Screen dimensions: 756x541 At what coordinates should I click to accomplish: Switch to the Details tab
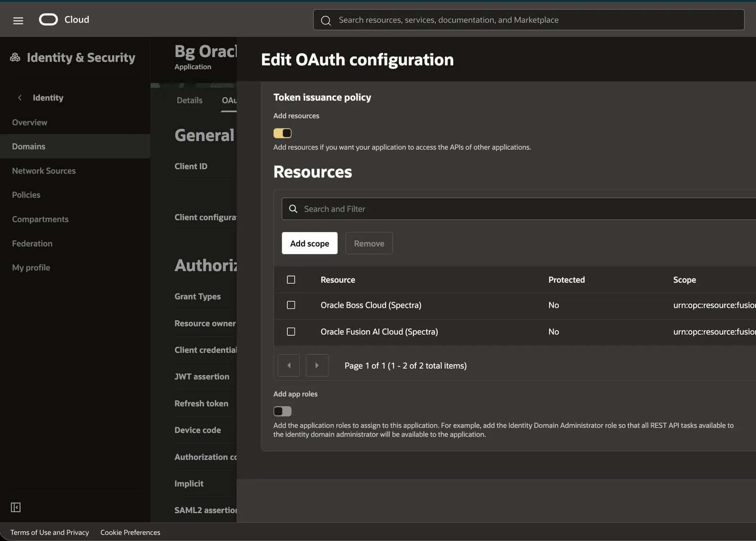pos(189,100)
